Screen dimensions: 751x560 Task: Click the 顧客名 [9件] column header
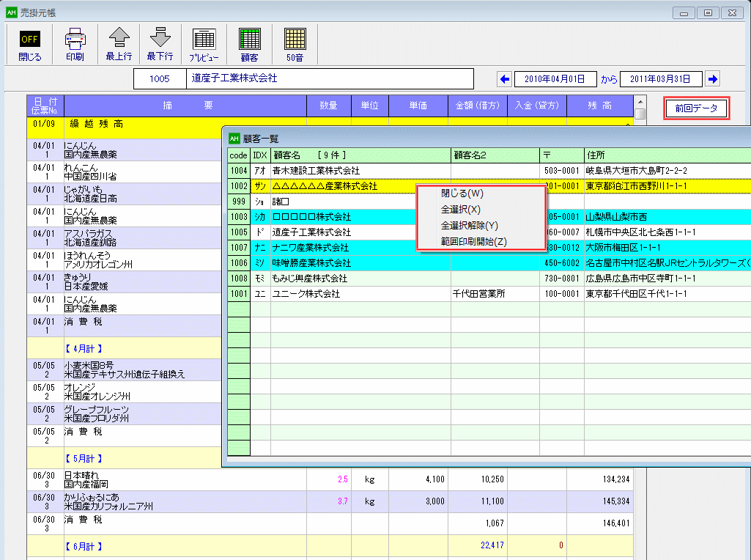point(360,155)
